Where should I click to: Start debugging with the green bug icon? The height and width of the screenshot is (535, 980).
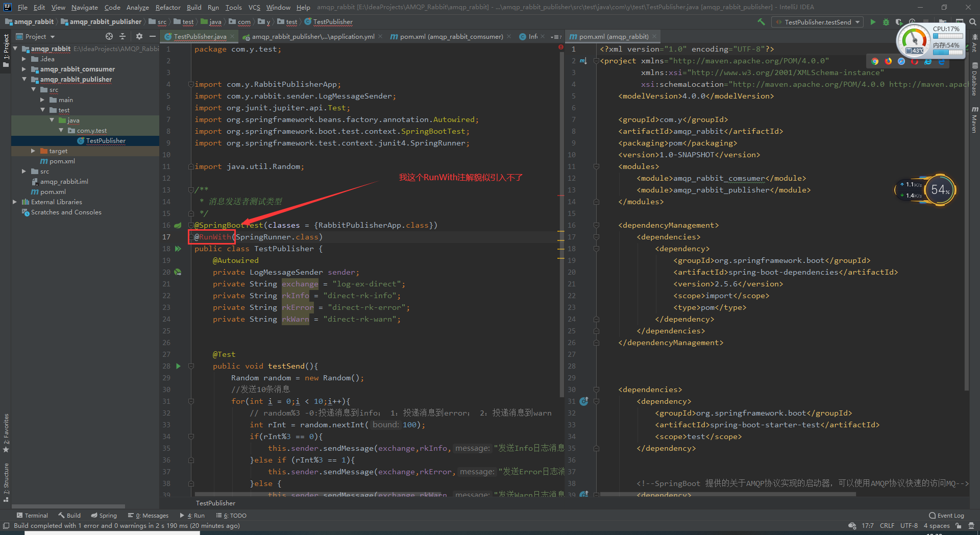coord(886,22)
